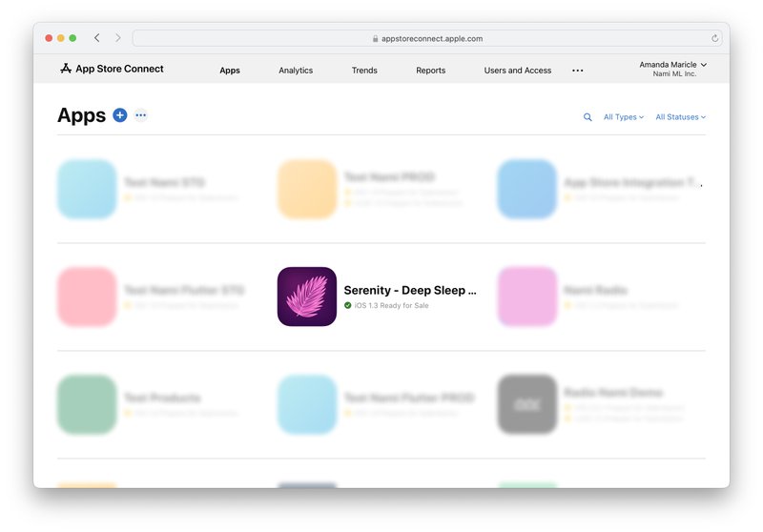Open the blurred magenta app icon
The height and width of the screenshot is (532, 763).
527,297
